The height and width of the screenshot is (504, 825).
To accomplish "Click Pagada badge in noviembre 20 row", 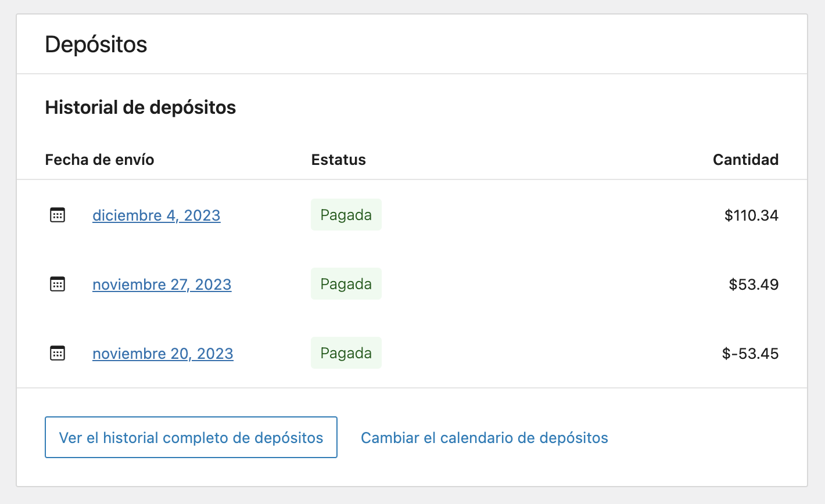I will [x=346, y=353].
